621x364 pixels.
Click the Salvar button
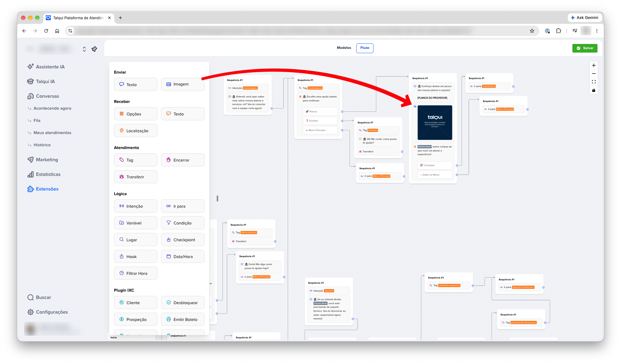(585, 48)
